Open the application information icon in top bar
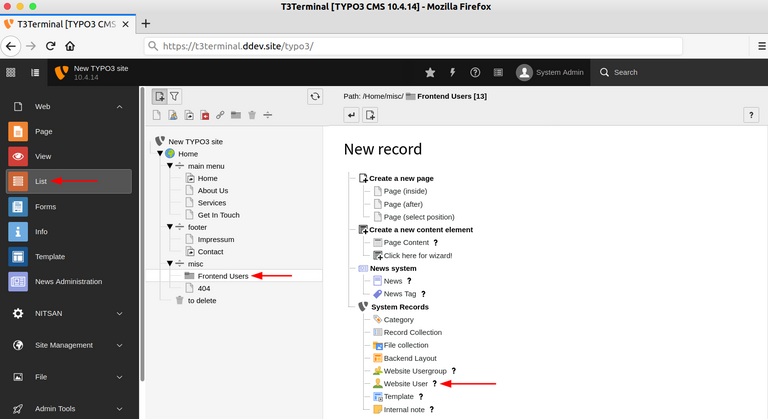 coord(496,72)
